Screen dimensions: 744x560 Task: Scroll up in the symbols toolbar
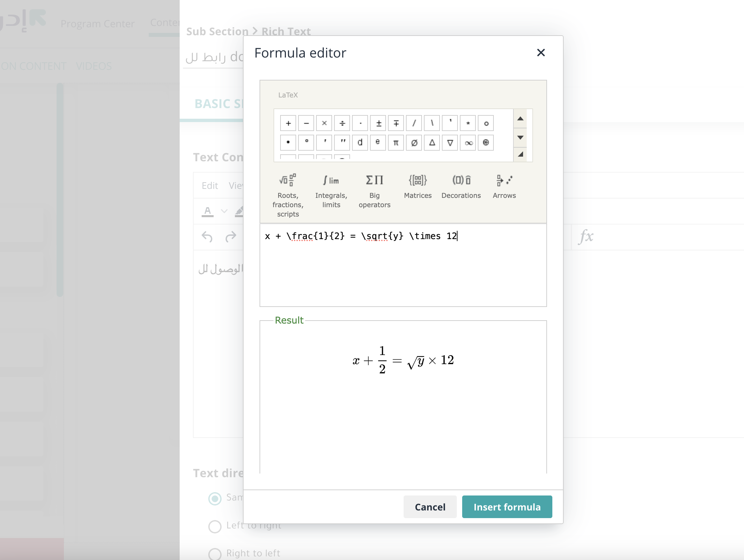[x=520, y=118]
